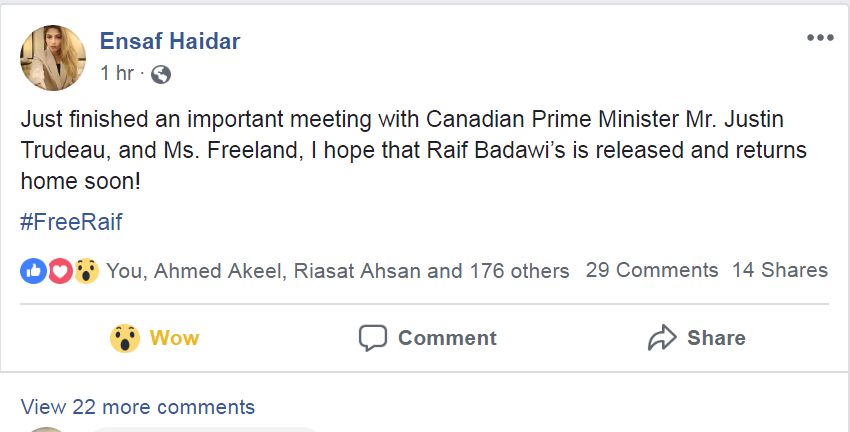Click the Comment button label
Screen dimensions: 850x432
click(x=447, y=338)
